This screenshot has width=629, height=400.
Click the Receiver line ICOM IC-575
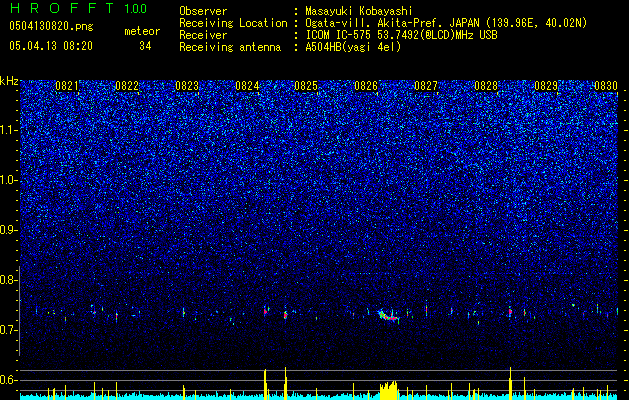pyautogui.click(x=401, y=35)
